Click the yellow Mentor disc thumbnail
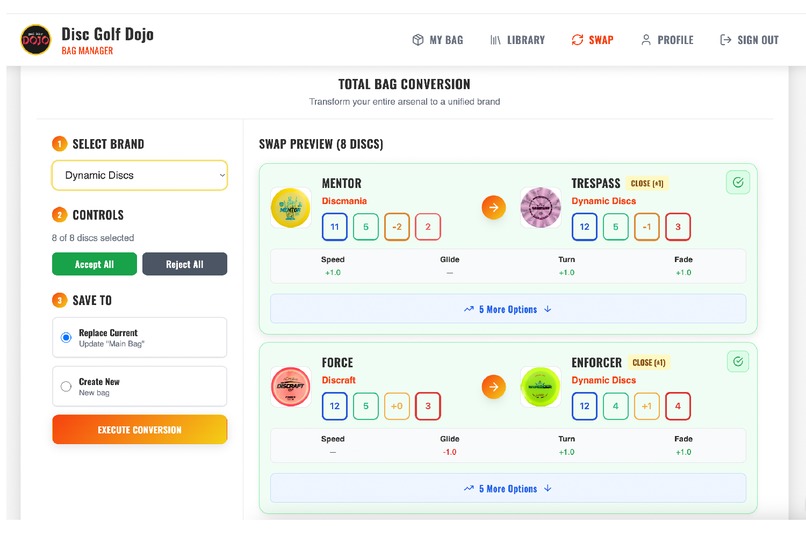This screenshot has width=806, height=537. click(290, 208)
